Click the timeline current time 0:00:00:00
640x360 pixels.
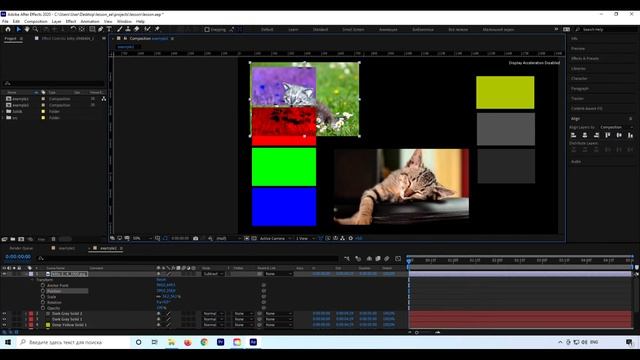[18, 257]
